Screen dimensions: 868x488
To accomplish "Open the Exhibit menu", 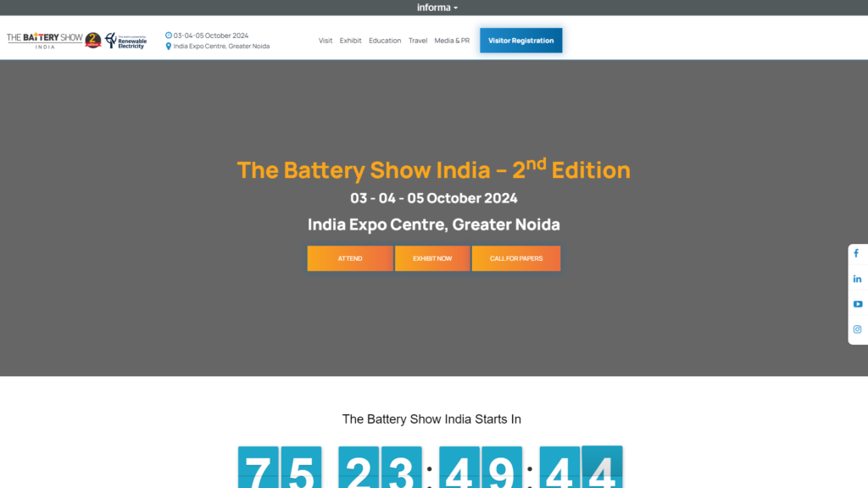I will tap(350, 41).
